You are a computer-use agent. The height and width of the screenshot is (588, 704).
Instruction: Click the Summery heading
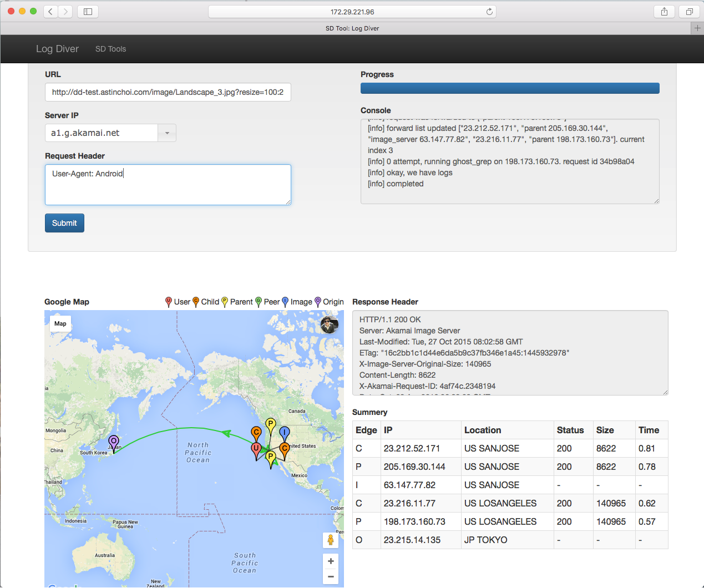click(370, 412)
